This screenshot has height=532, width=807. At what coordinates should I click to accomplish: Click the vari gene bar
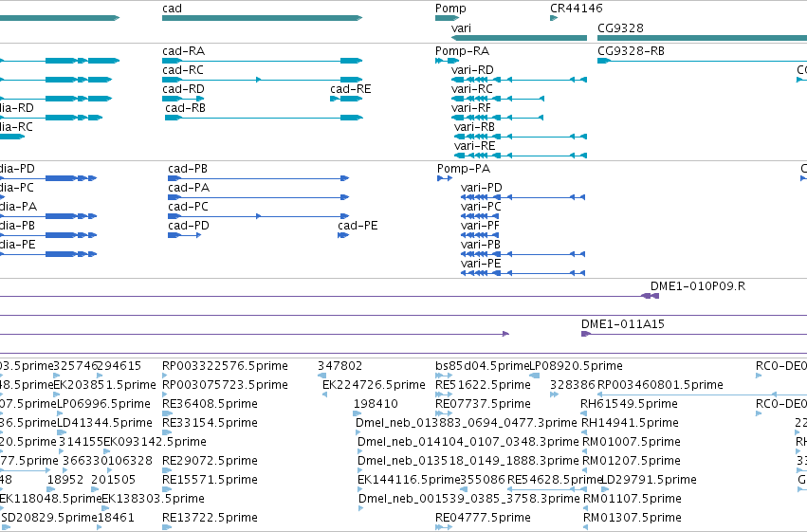pyautogui.click(x=519, y=38)
